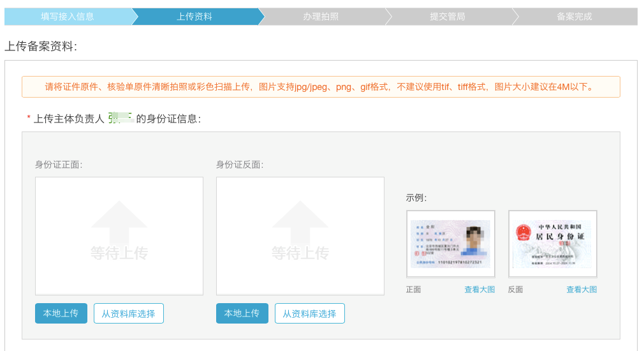644x351 pixels.
Task: Click the 示例 label above sample images
Action: (416, 198)
